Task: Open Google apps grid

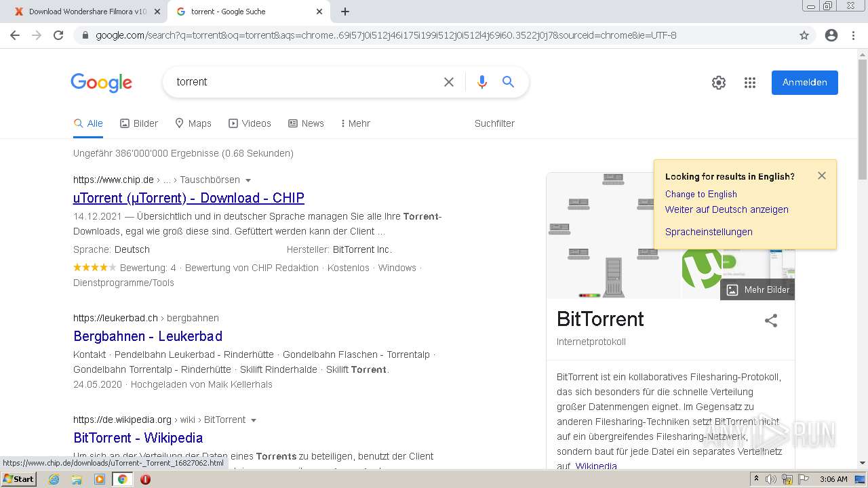Action: click(750, 83)
